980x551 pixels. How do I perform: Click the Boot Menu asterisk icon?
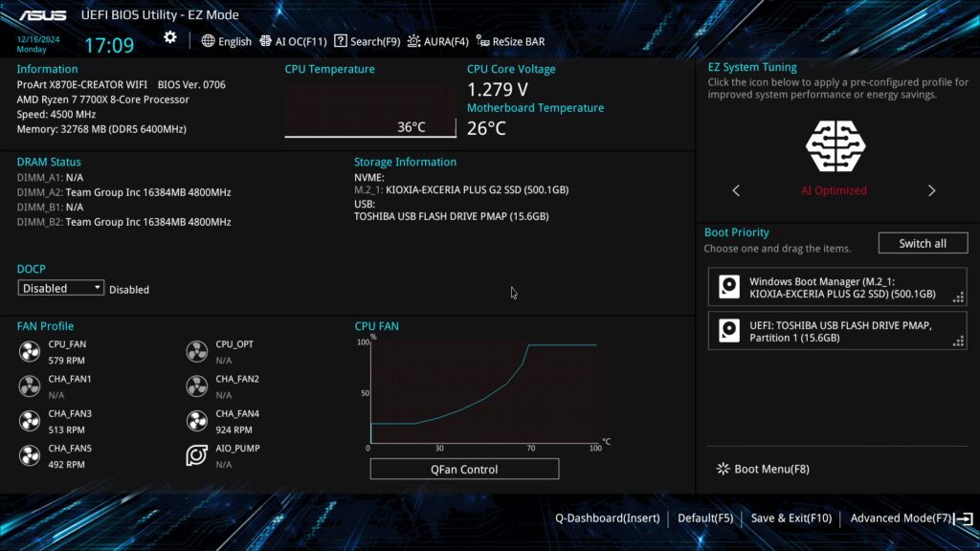click(x=723, y=469)
